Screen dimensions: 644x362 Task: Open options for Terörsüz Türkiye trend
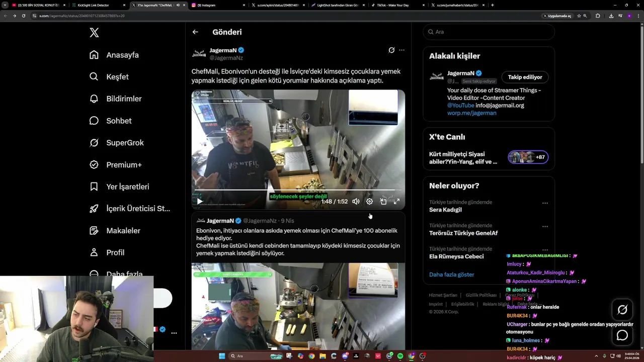tap(545, 226)
